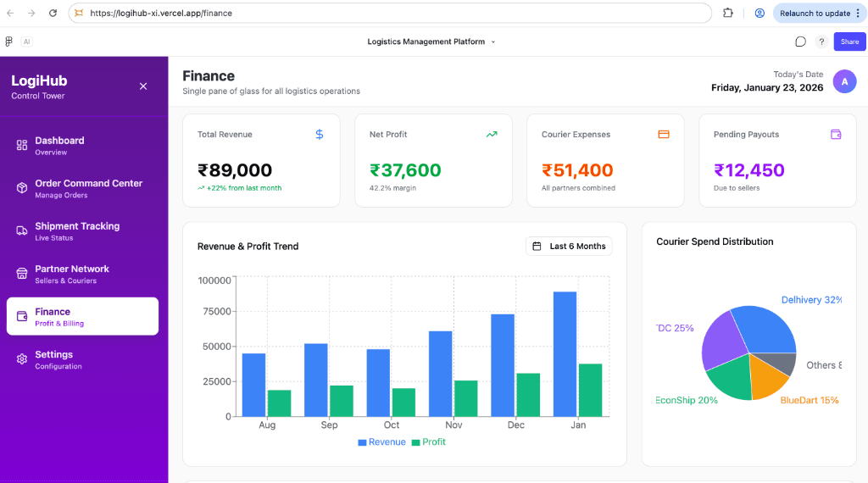The width and height of the screenshot is (868, 483).
Task: Click the orange BlueDart pie slice
Action: (x=766, y=377)
